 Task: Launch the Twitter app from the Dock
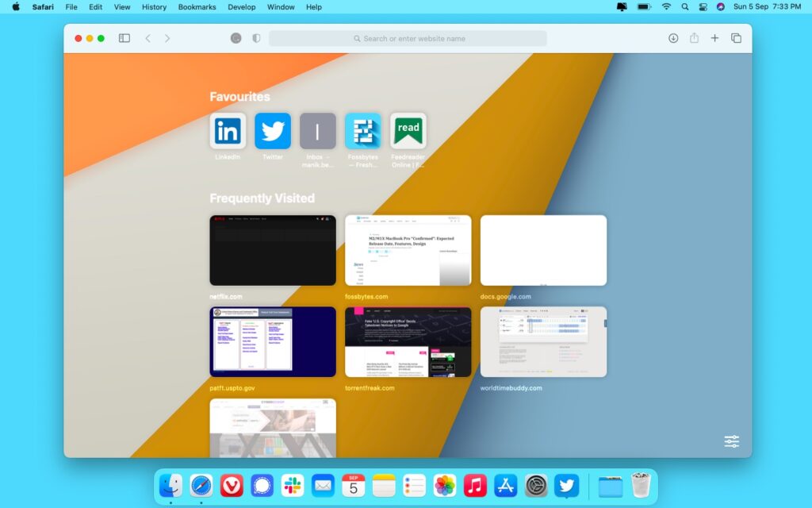(565, 485)
